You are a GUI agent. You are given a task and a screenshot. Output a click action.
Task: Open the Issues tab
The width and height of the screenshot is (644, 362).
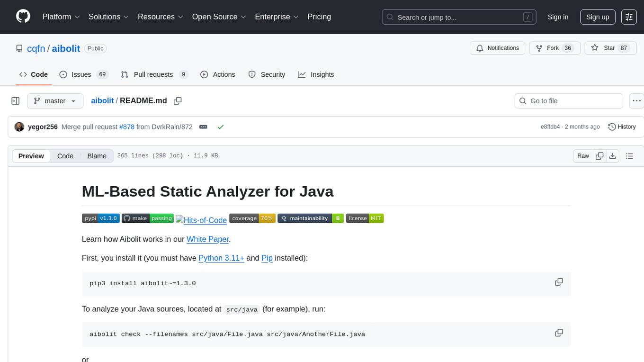pos(84,74)
